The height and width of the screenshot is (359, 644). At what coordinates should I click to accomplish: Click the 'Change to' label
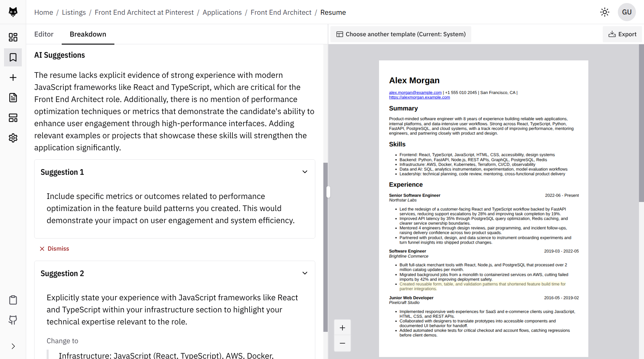(62, 341)
